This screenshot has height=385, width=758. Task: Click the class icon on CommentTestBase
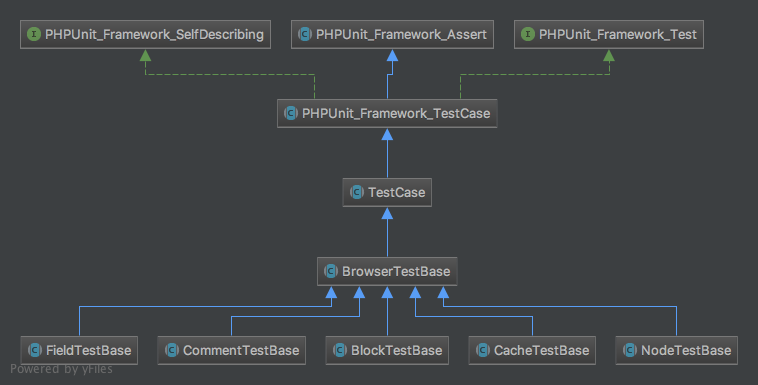click(172, 350)
